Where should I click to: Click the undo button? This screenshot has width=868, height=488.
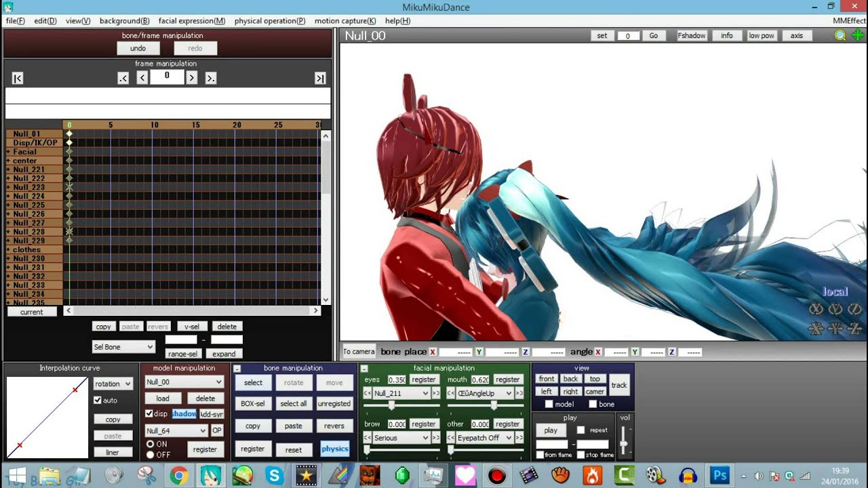[138, 48]
